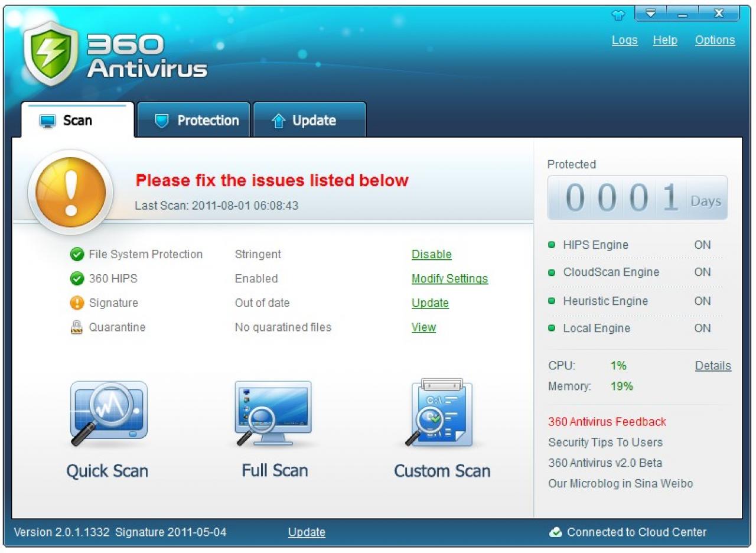Click Modify Settings for 360 HIPS

tap(450, 279)
